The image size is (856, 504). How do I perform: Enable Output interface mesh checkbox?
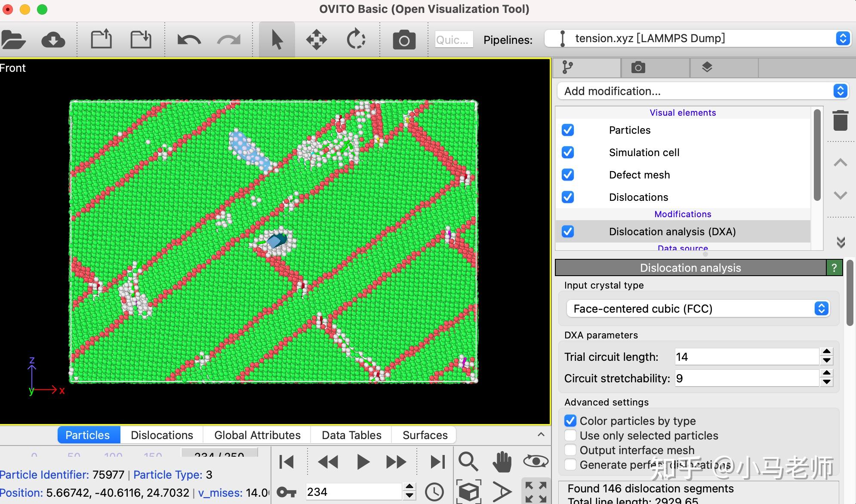[x=570, y=450]
